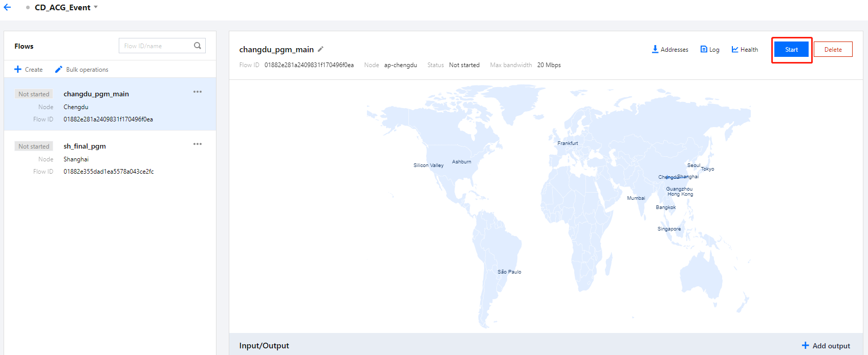
Task: Click the Seoul node on map
Action: [x=693, y=165]
